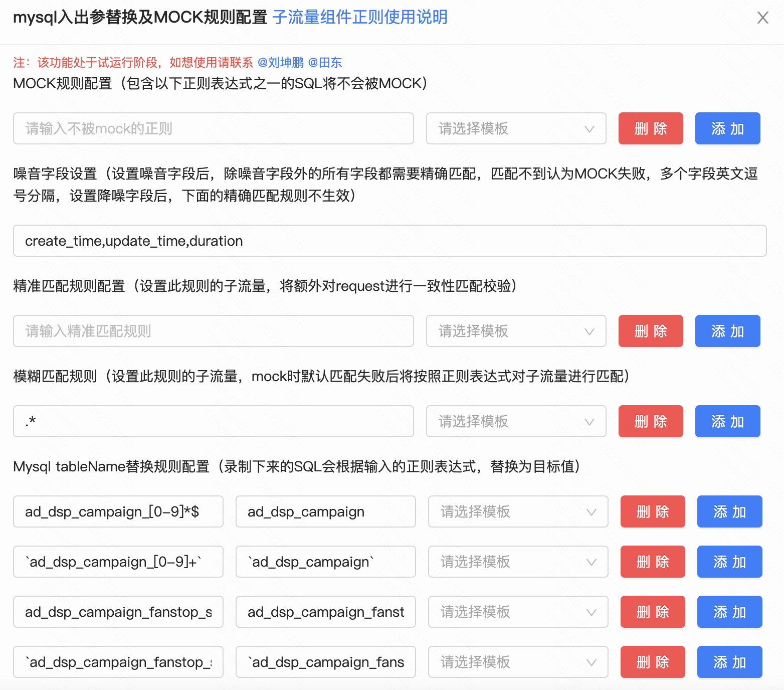Screen dimensions: 784x690
Task: Open the template dropdown in MOCK rule row
Action: click(516, 128)
